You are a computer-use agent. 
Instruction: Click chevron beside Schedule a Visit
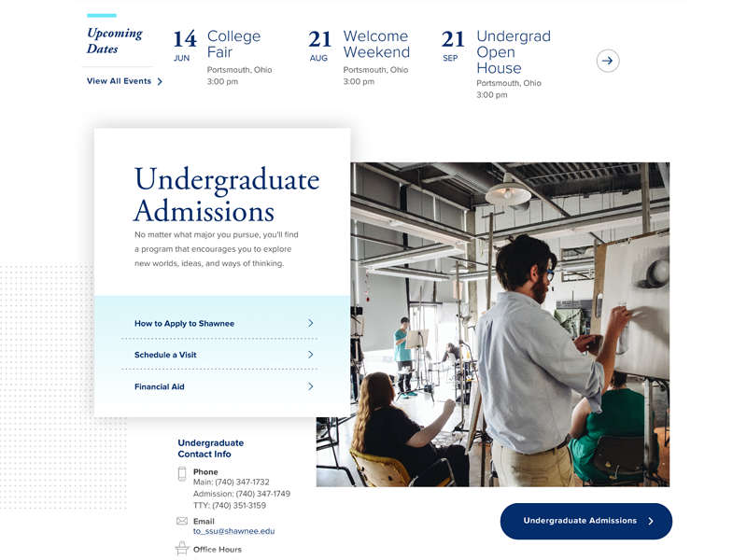(x=311, y=355)
